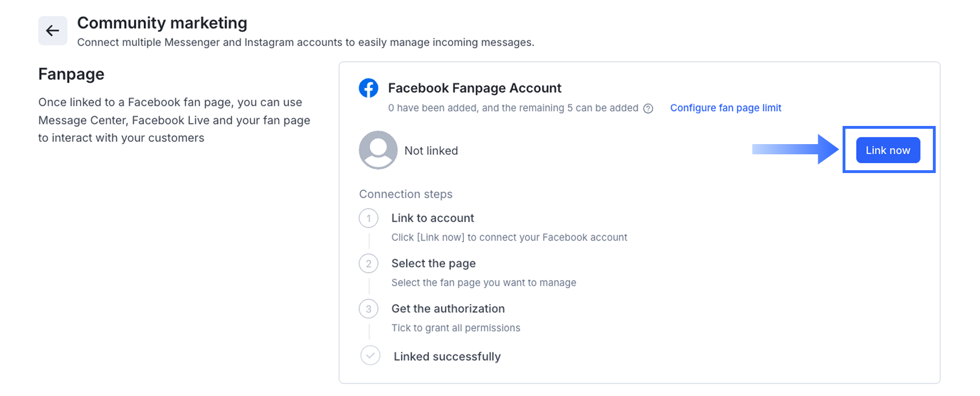Click the Select the page step title
This screenshot has width=980, height=396.
tap(433, 264)
